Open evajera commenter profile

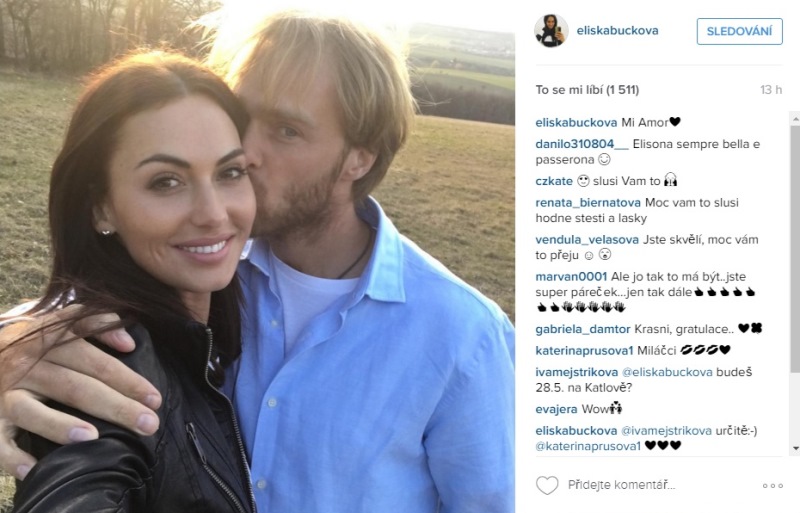tap(557, 409)
